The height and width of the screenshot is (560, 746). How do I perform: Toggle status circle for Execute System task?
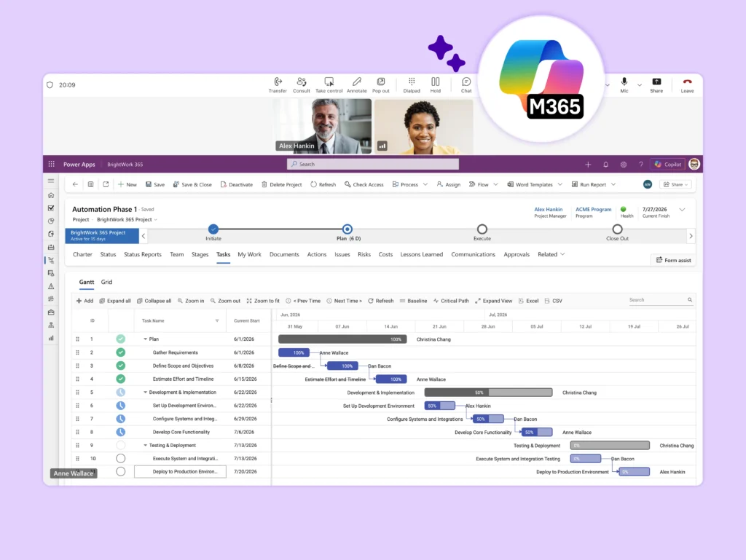pyautogui.click(x=121, y=459)
